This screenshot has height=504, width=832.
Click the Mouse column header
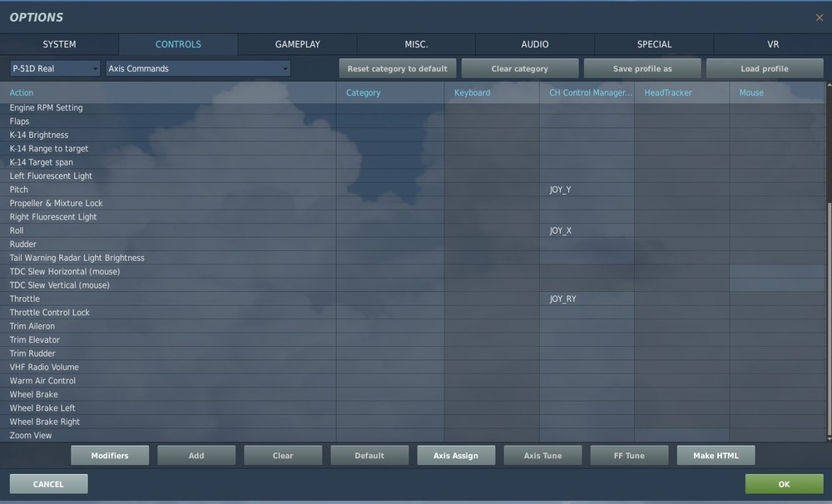[x=777, y=92]
